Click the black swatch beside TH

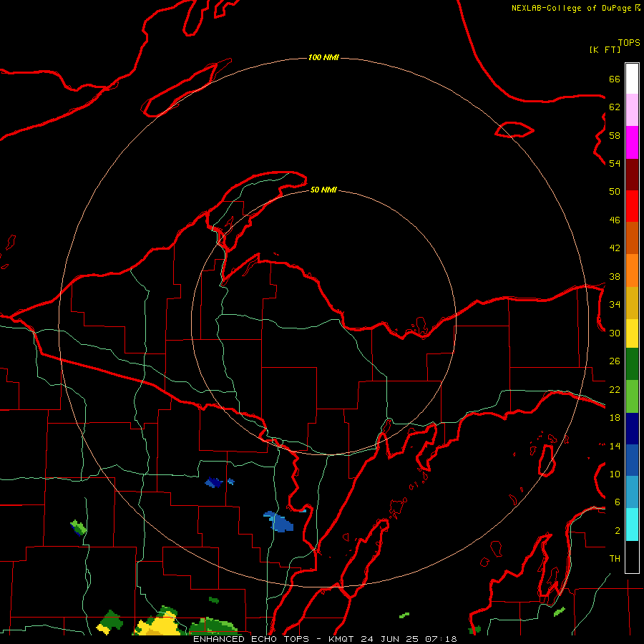click(632, 557)
